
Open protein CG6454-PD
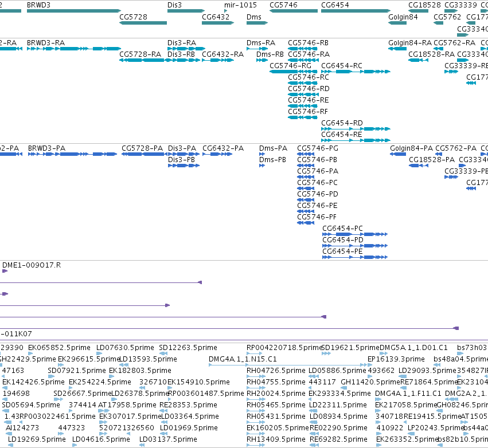coord(355,246)
